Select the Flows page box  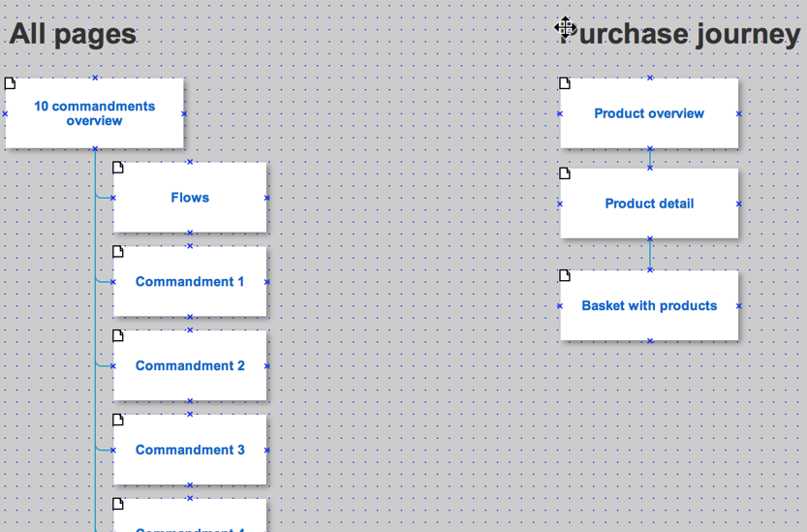190,198
